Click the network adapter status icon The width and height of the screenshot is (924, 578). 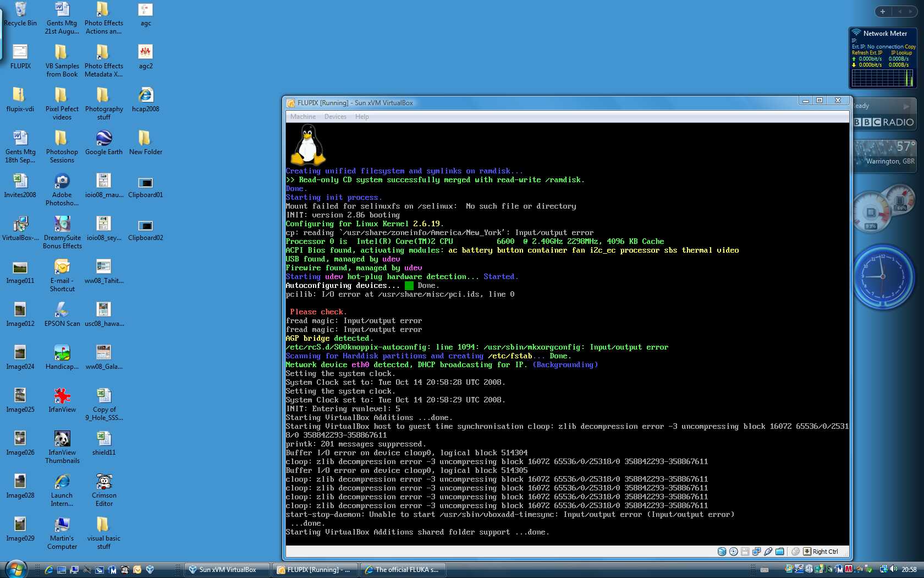tap(756, 552)
